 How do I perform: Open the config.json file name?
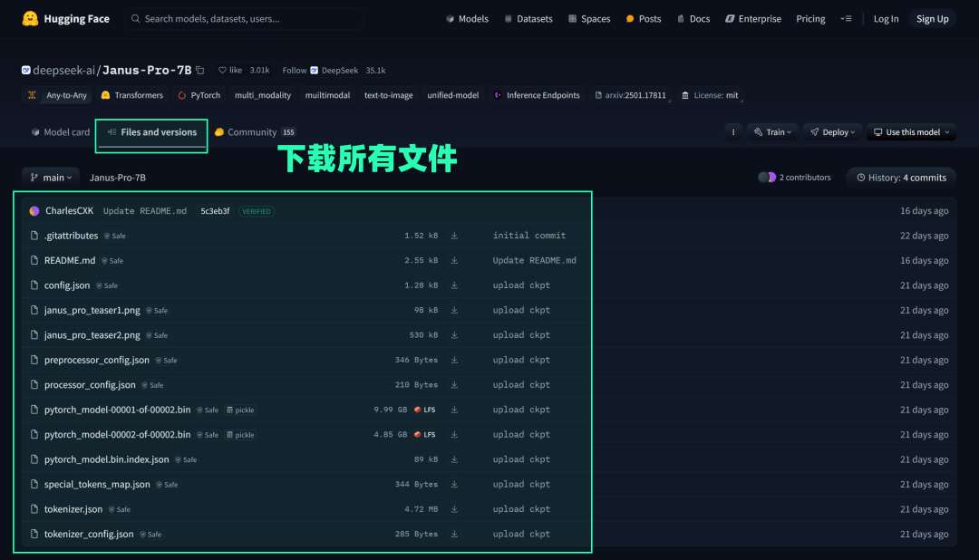[67, 285]
